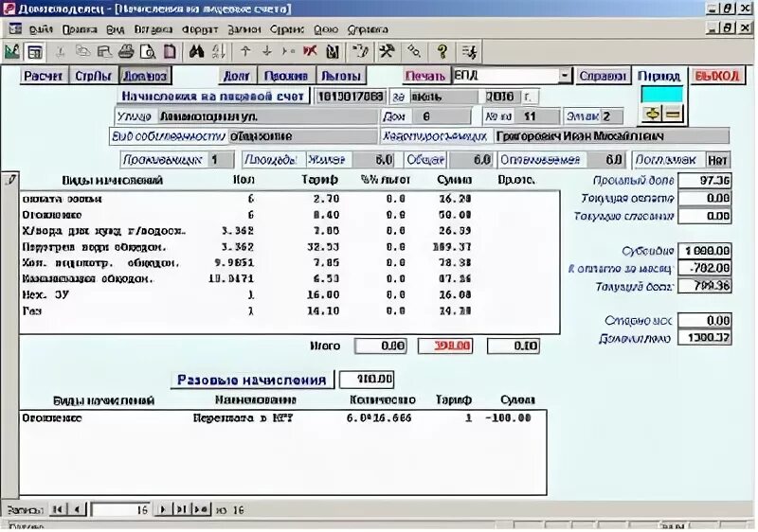Click the pencil record selector at left
This screenshot has height=532, width=758.
(x=10, y=180)
